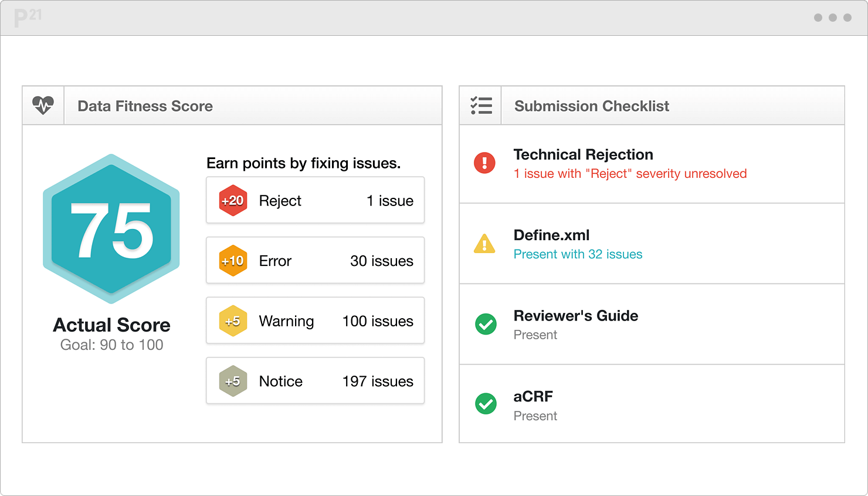Screen dimensions: 868x496
Task: Click the green checkmark for aCRF
Action: pyautogui.click(x=486, y=404)
